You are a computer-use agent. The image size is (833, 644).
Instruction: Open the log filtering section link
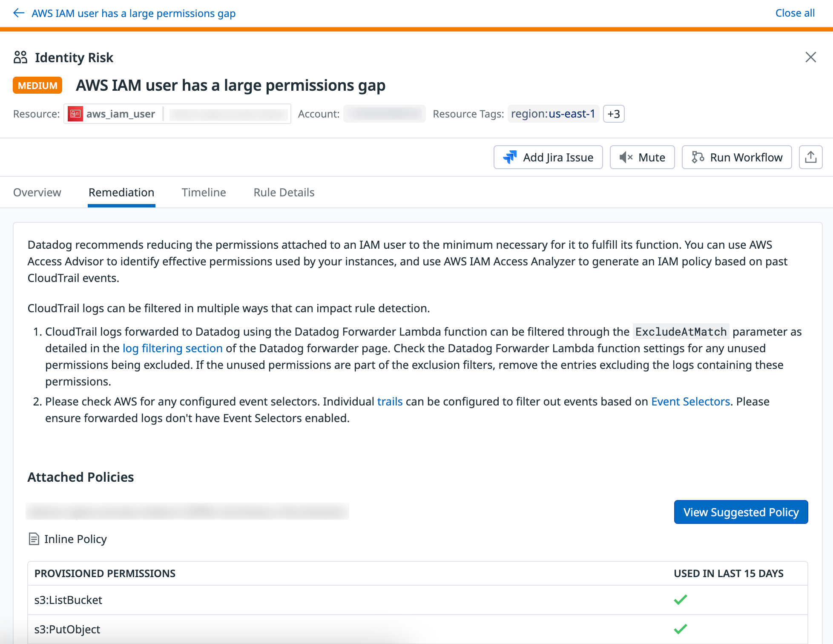point(172,348)
